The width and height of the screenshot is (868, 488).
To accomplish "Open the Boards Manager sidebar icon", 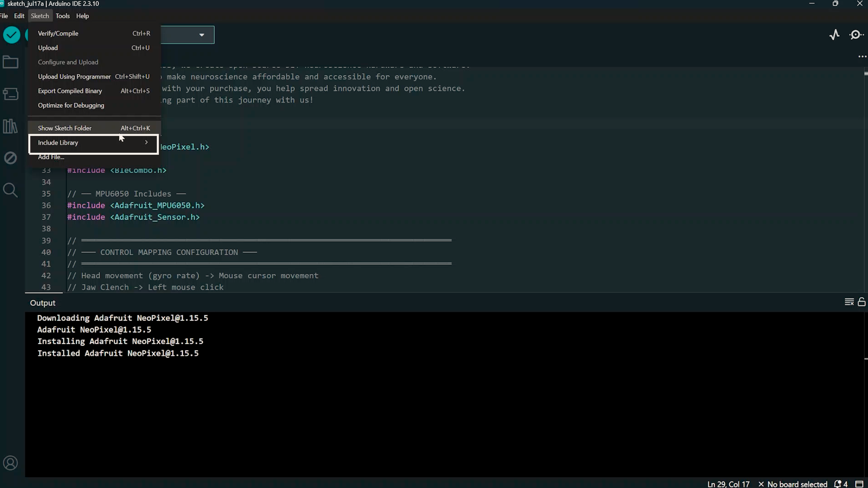I will tap(10, 94).
